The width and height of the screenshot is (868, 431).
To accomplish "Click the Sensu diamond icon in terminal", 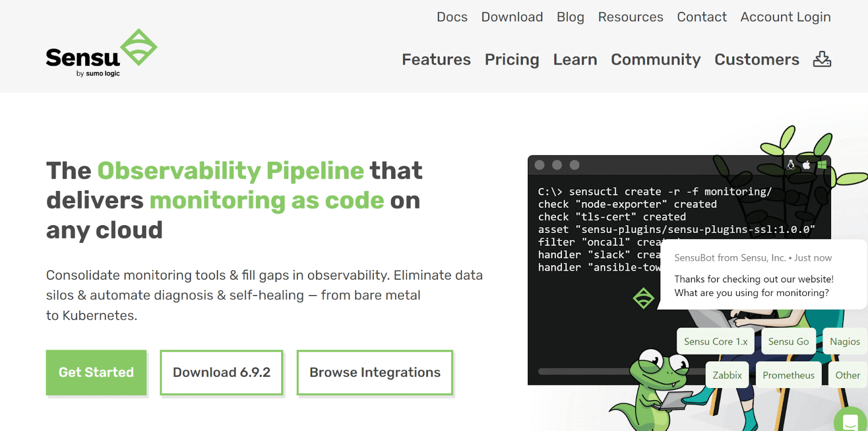I will click(643, 298).
